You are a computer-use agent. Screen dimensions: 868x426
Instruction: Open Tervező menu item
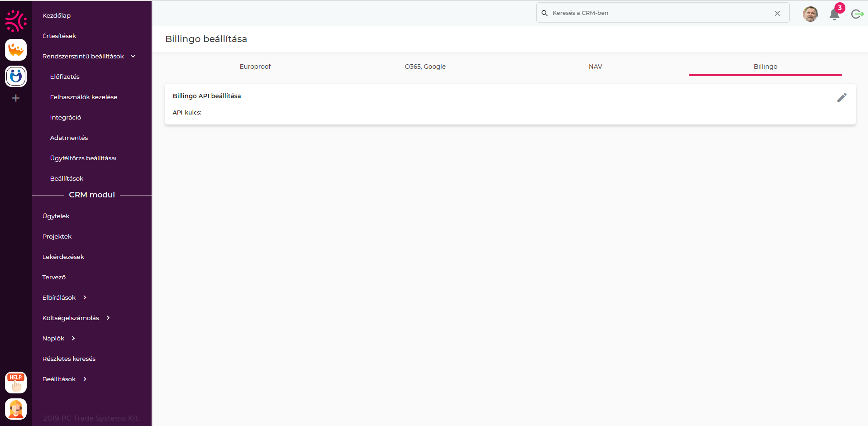tap(54, 277)
